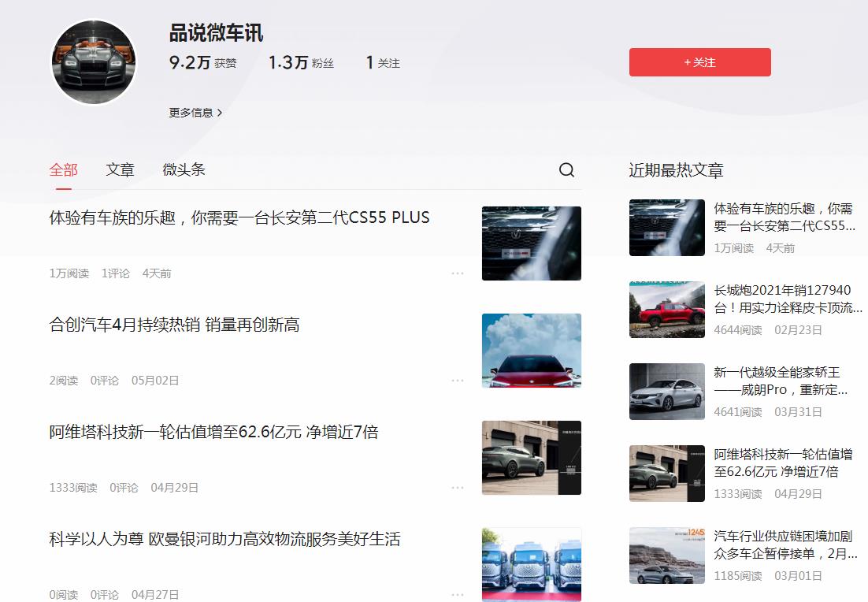Open article 合创汽车4月持续热销 销量再创新高
This screenshot has width=868, height=602.
[174, 325]
